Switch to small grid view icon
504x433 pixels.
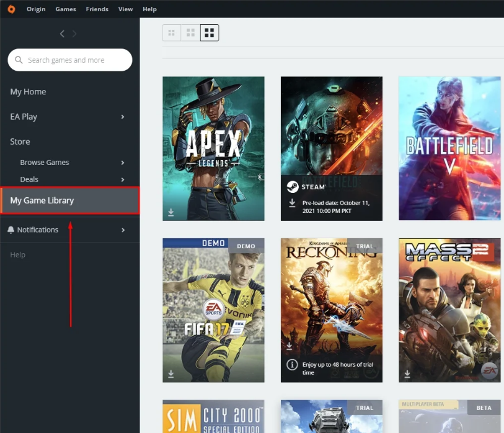point(172,33)
